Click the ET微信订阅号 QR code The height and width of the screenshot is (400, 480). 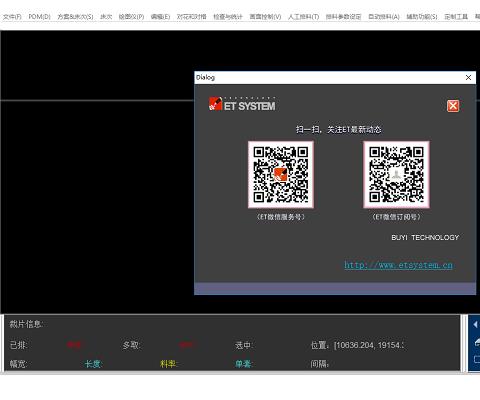396,174
